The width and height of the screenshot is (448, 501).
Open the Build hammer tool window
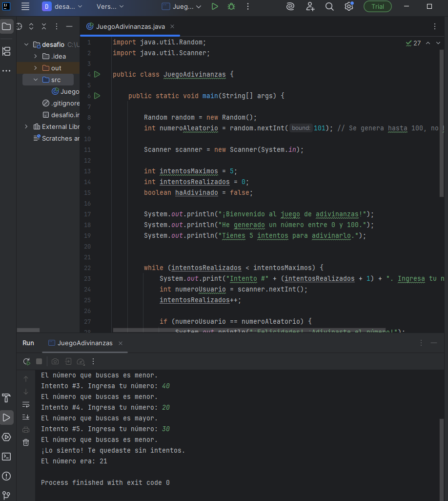(x=6, y=398)
